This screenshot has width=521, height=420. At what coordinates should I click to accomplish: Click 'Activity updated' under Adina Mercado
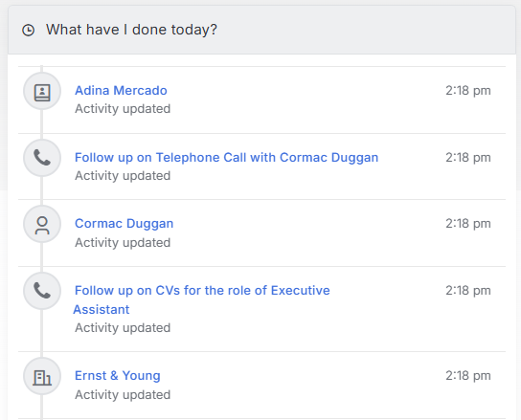tap(123, 108)
